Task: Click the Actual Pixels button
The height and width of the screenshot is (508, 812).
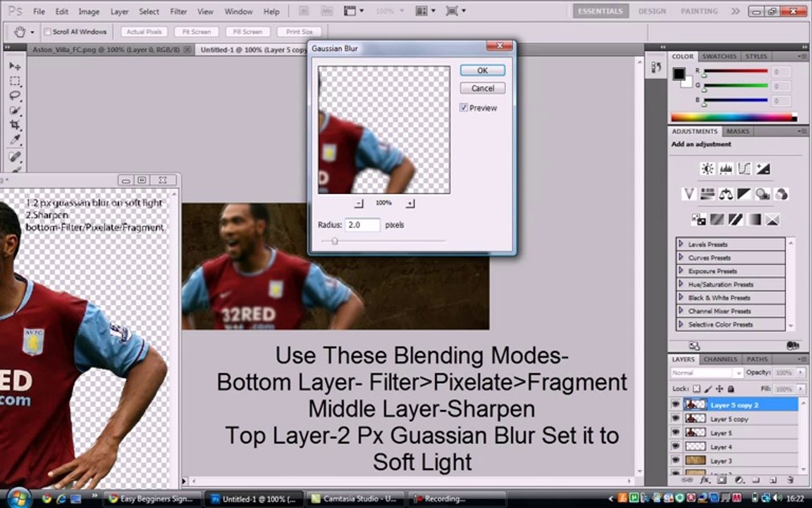Action: pos(144,32)
